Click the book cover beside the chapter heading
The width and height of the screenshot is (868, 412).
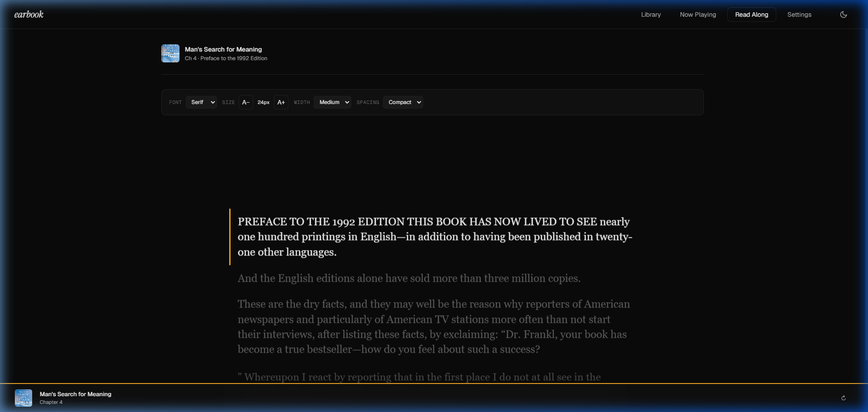(170, 53)
